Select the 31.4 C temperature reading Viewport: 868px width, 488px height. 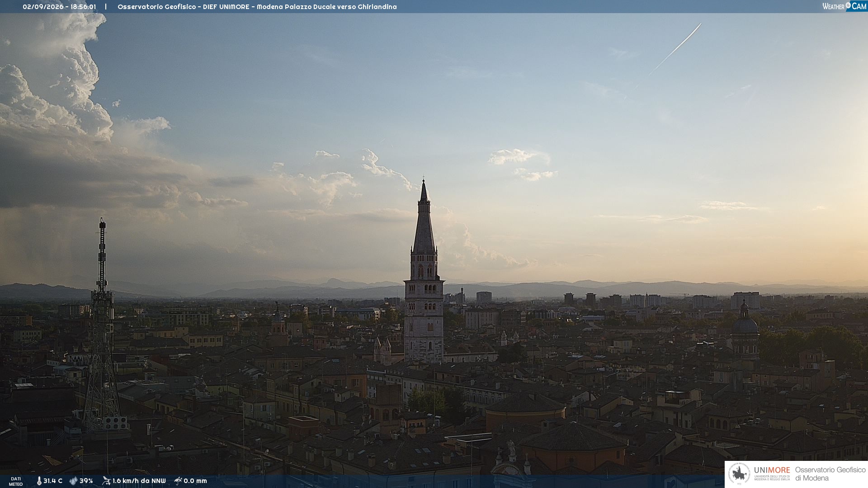pos(53,481)
